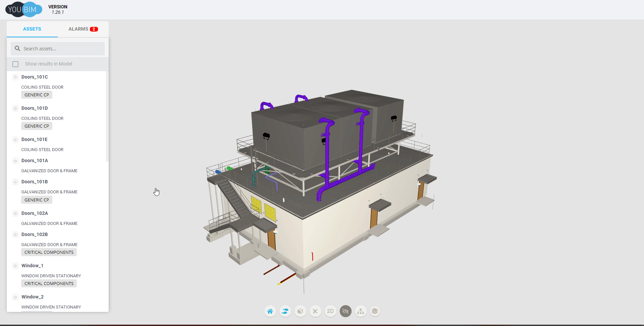Screen dimensions: 644x326
Task: Click Generic CP tag under Doors_101D
Action: tap(37, 126)
